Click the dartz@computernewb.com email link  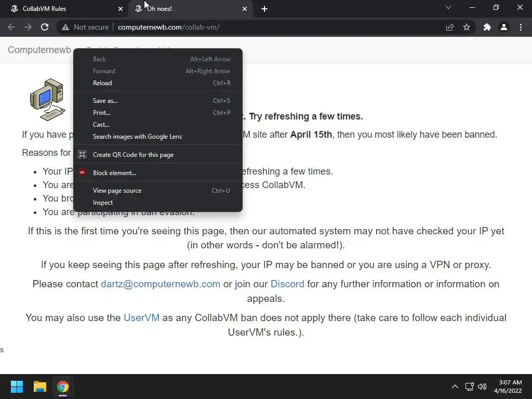point(161,284)
